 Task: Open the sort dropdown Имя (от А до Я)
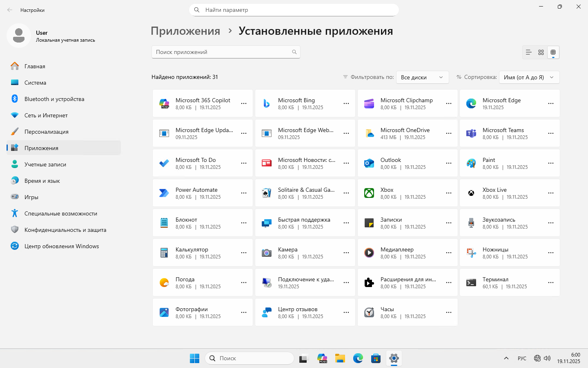tap(529, 77)
